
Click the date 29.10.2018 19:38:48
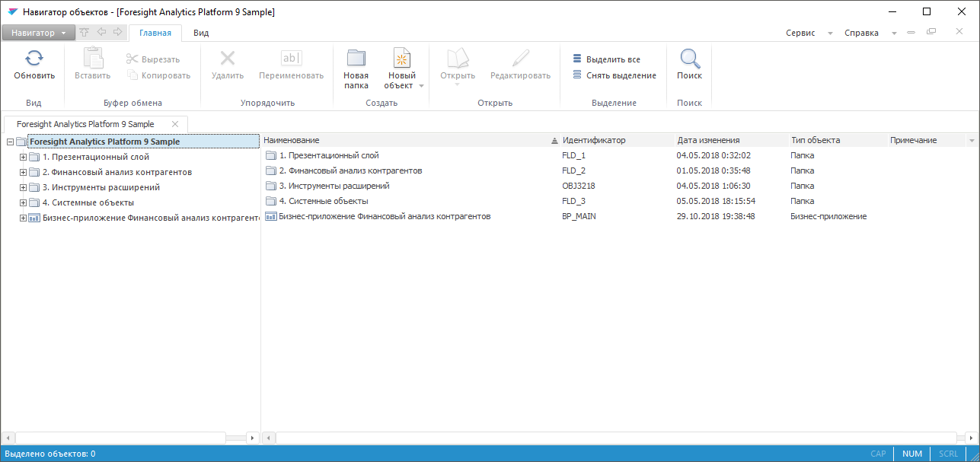click(715, 216)
